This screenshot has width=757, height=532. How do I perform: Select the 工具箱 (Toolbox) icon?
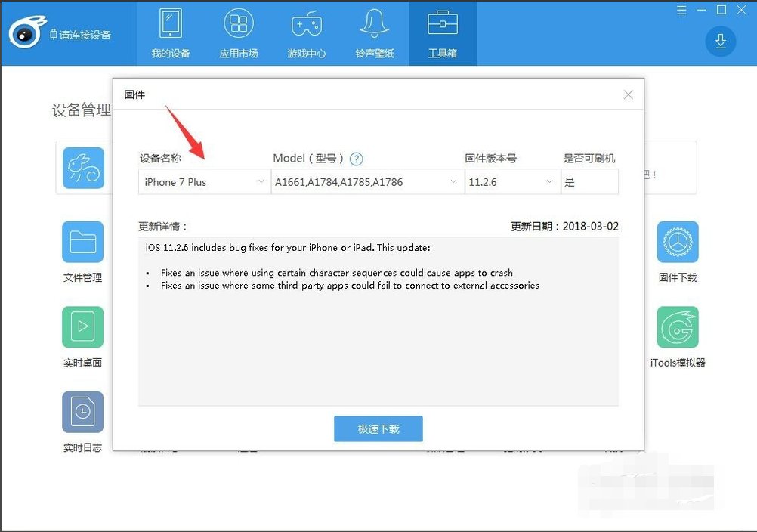(442, 32)
